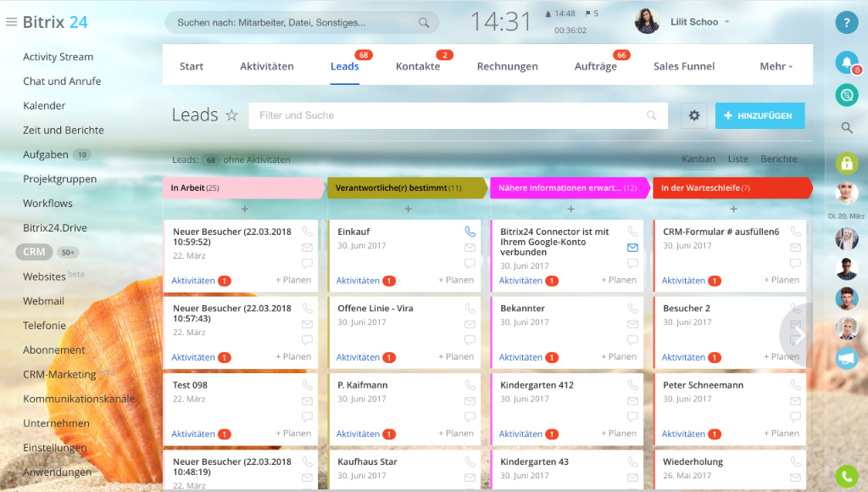Click the phone icon on the Einkauf card
The height and width of the screenshot is (492, 868).
coord(470,232)
